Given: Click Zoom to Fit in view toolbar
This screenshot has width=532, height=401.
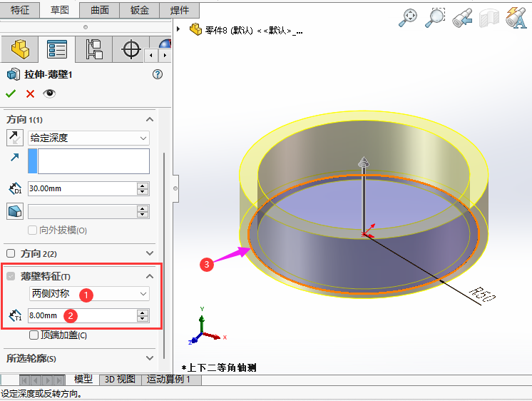Looking at the screenshot, I should click(408, 17).
